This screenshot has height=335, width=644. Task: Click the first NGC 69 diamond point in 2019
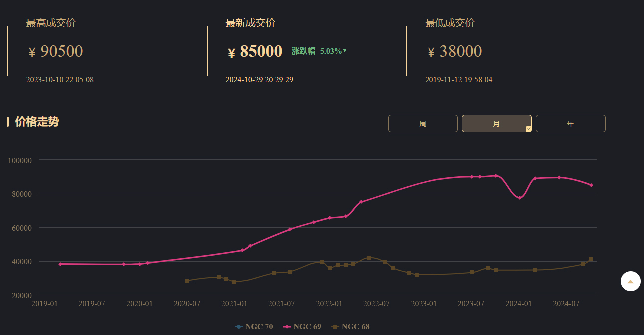pyautogui.click(x=60, y=264)
